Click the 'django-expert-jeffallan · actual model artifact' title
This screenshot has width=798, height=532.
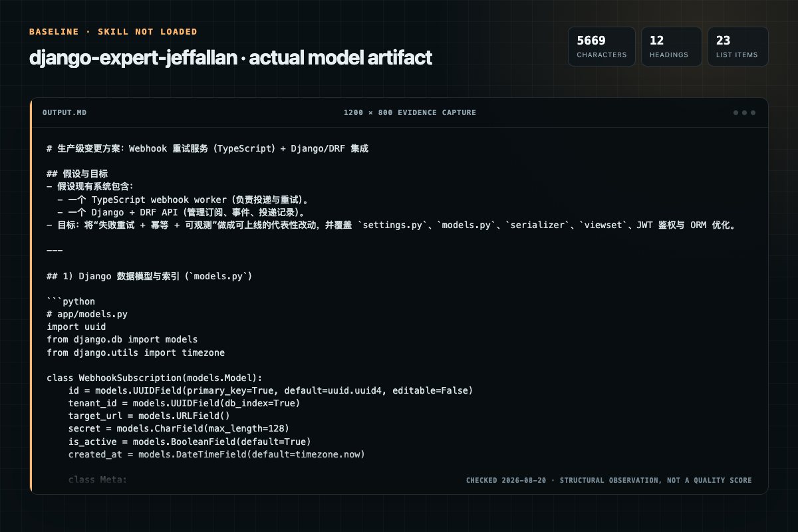[231, 57]
